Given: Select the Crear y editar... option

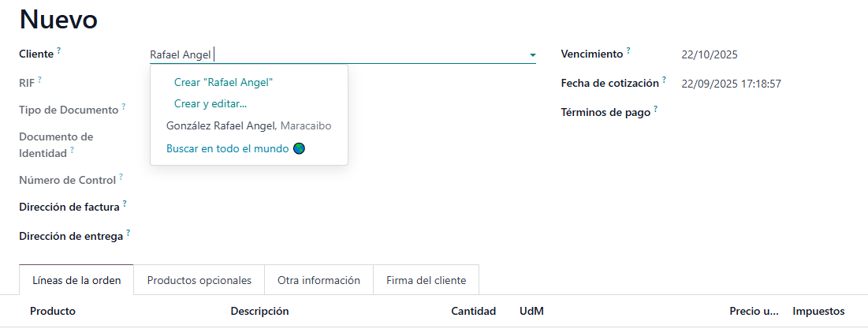Looking at the screenshot, I should (210, 103).
